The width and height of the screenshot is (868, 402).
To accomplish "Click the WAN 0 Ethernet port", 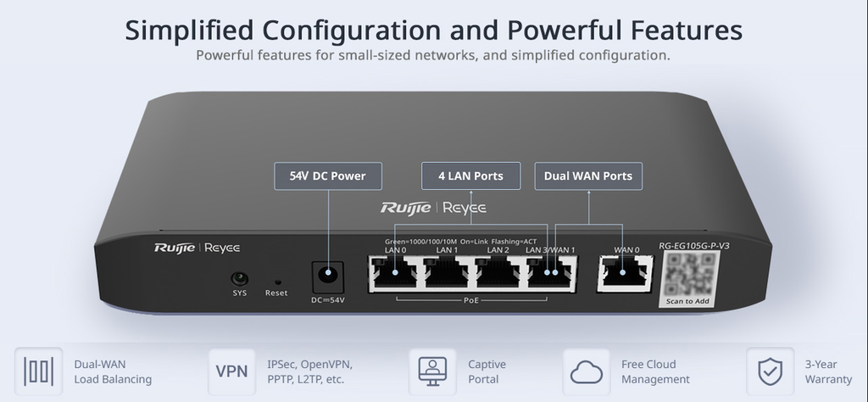I will pyautogui.click(x=625, y=274).
